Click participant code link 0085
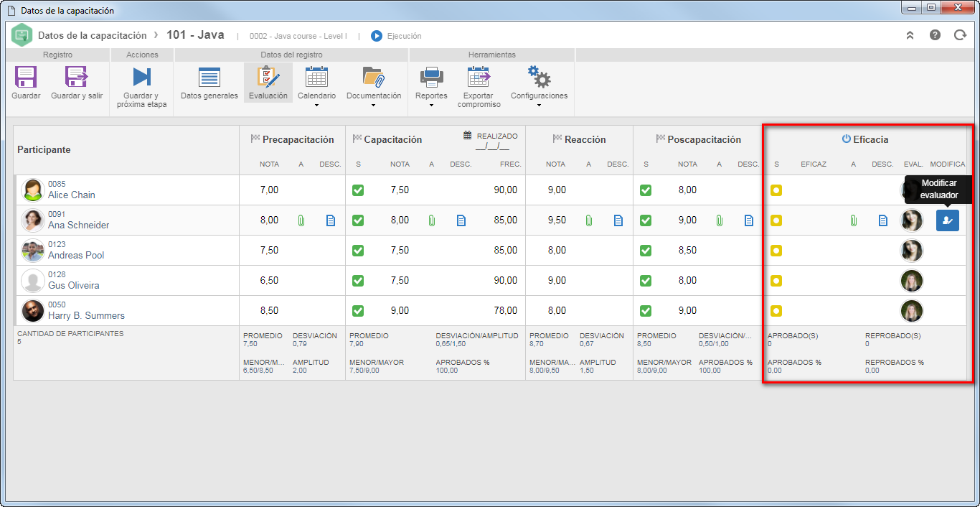Image resolution: width=980 pixels, height=507 pixels. point(57,184)
